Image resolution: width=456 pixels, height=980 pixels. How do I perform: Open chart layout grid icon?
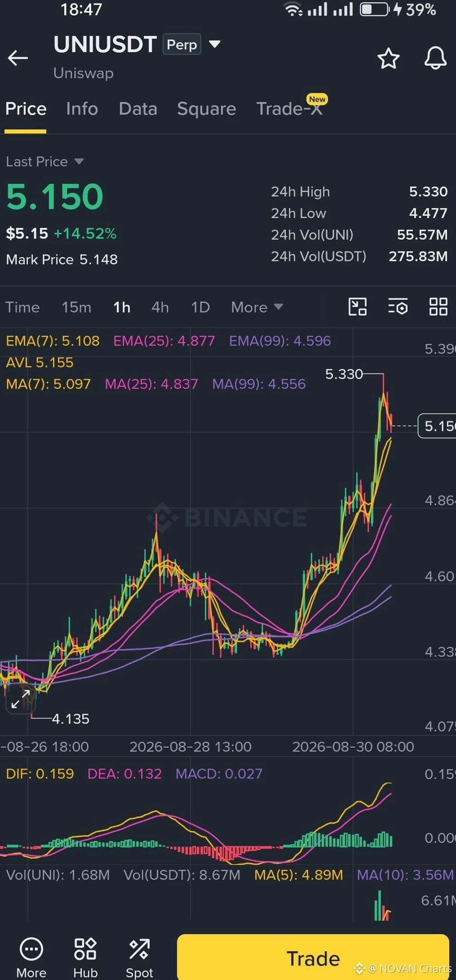point(438,307)
